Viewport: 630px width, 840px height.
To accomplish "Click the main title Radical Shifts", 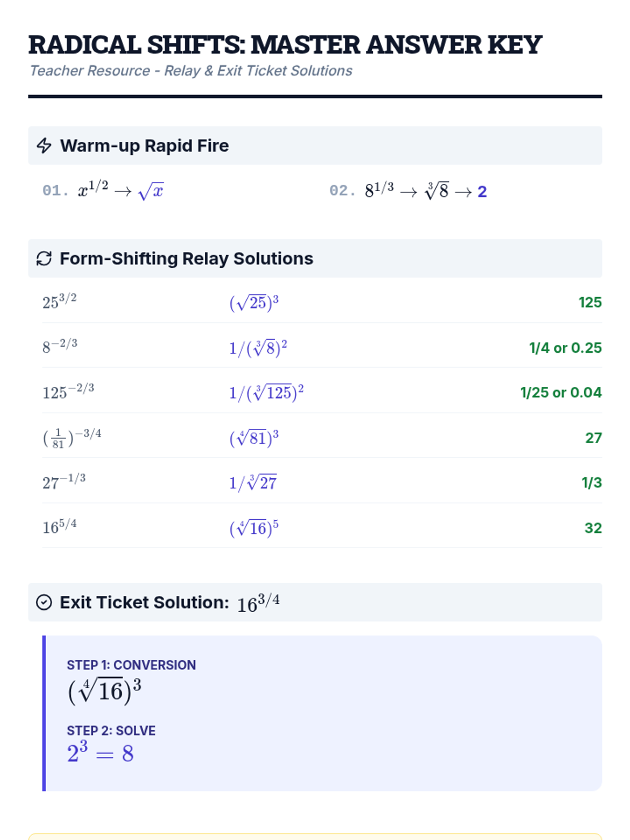I will pyautogui.click(x=285, y=45).
